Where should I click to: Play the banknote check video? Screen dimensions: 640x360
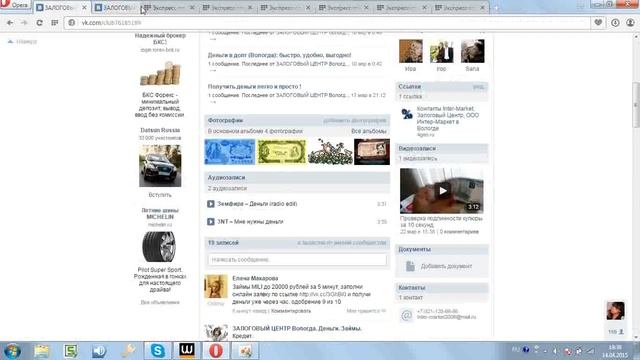pos(442,191)
